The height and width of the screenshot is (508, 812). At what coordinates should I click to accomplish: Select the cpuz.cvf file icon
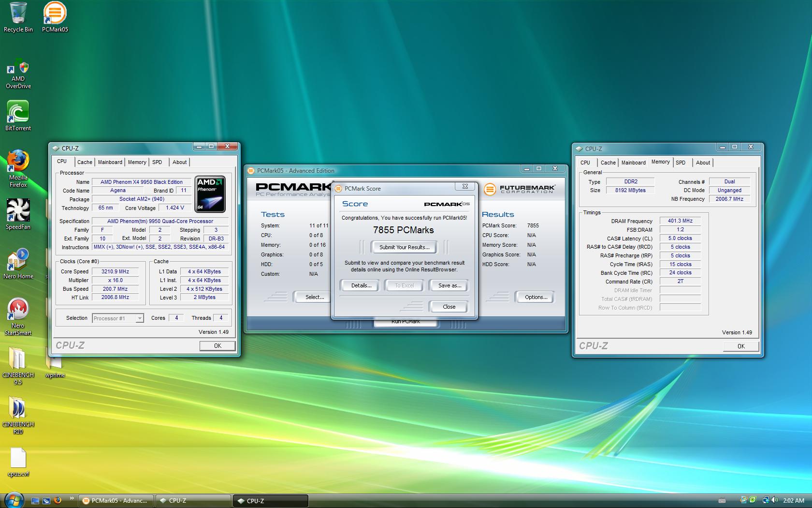pos(18,463)
